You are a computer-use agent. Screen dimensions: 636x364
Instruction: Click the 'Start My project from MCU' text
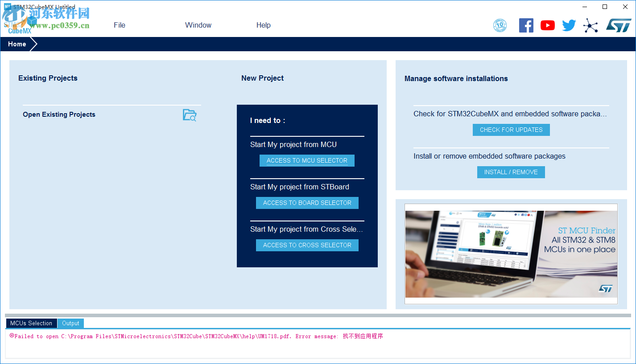click(x=293, y=145)
